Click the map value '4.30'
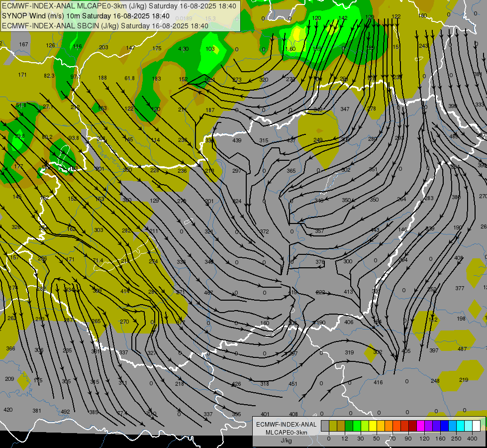The width and height of the screenshot is (487, 448). click(x=183, y=49)
